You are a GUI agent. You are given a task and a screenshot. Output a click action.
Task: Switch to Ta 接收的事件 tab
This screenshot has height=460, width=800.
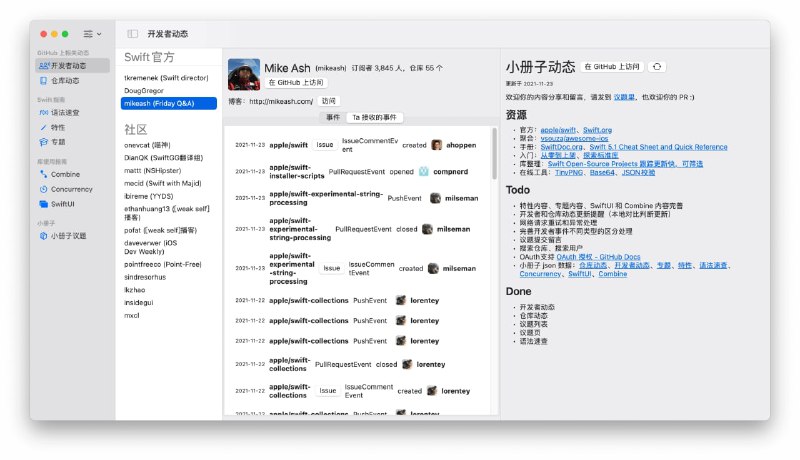[374, 117]
